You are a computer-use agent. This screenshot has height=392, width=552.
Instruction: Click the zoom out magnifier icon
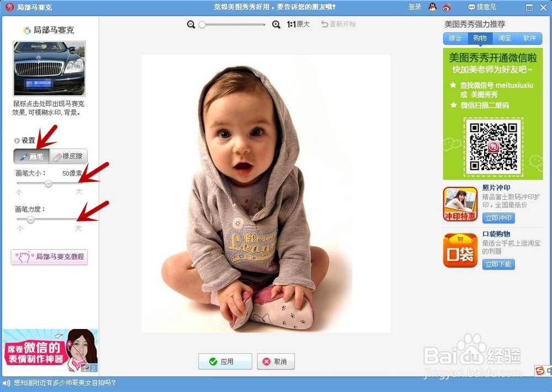point(191,24)
